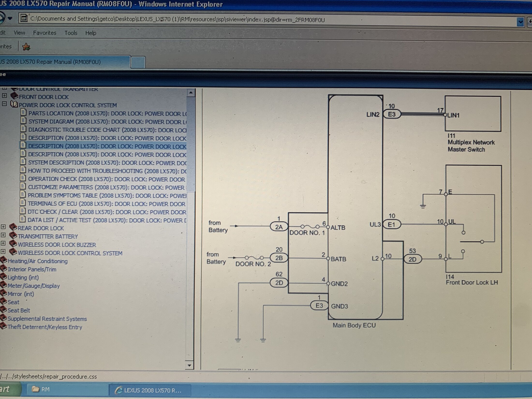Viewport: 532px width, 399px height.
Task: Select Heating/Air Conditioning section
Action: pyautogui.click(x=37, y=261)
